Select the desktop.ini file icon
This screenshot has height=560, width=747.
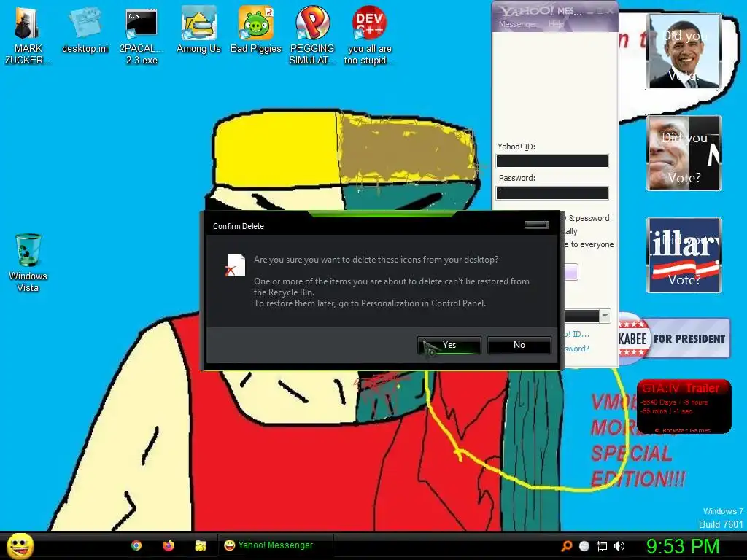tap(85, 31)
